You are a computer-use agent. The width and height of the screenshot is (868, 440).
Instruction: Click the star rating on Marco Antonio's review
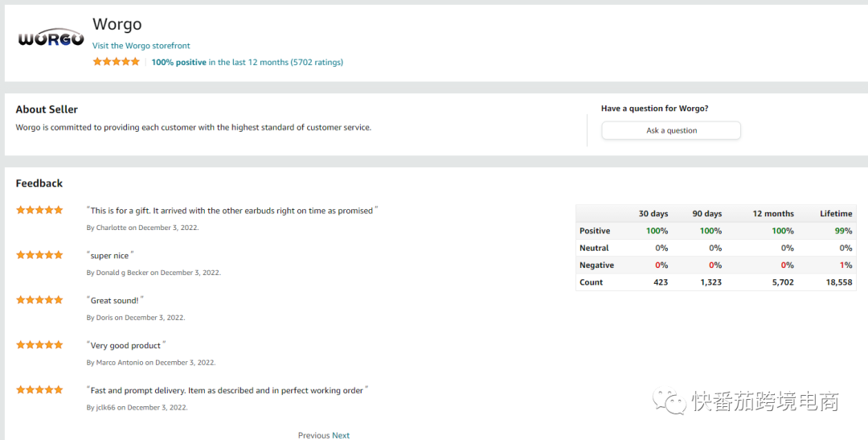[x=39, y=345]
